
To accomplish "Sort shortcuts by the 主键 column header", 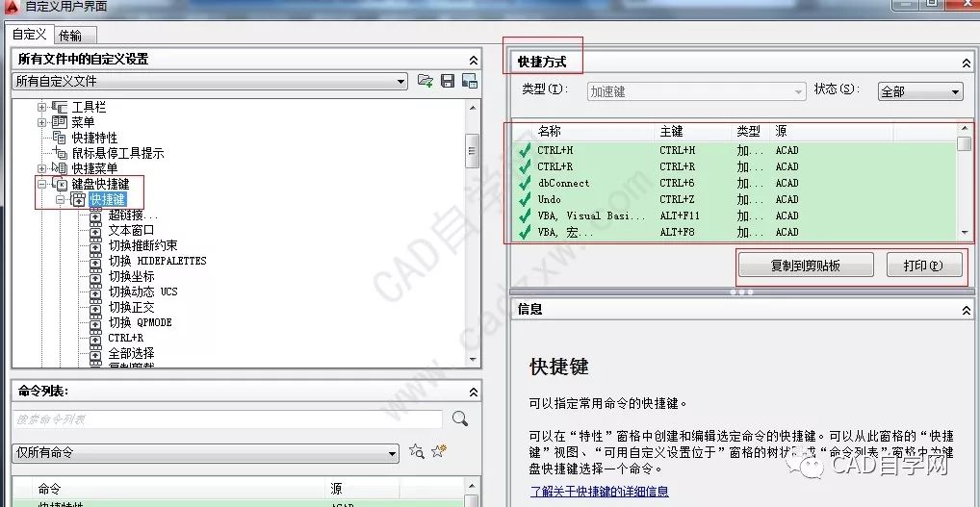I will [692, 131].
